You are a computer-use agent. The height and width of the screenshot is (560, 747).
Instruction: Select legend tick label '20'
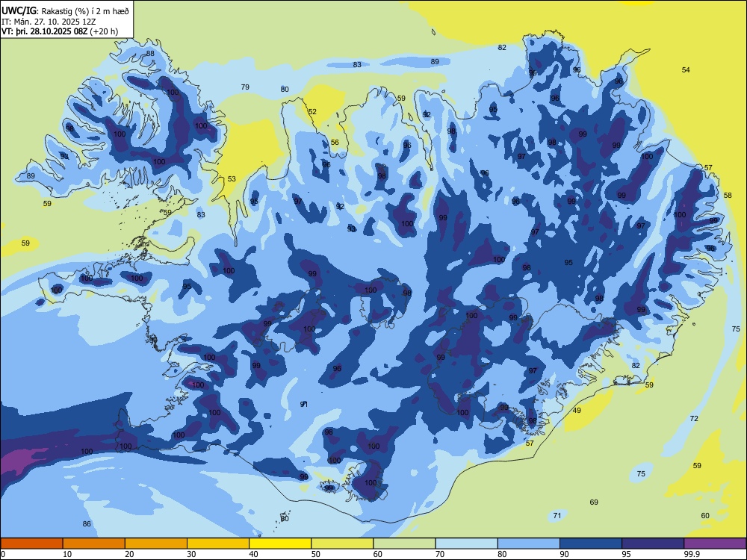click(129, 554)
